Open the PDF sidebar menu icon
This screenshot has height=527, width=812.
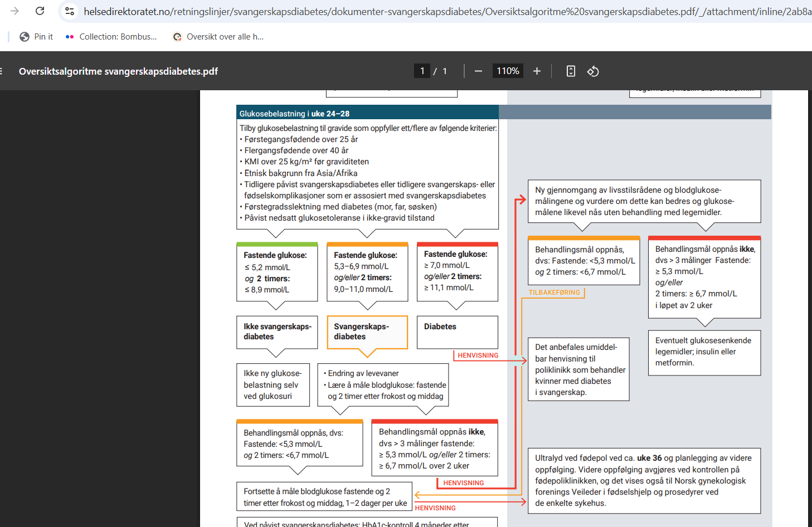click(2, 71)
